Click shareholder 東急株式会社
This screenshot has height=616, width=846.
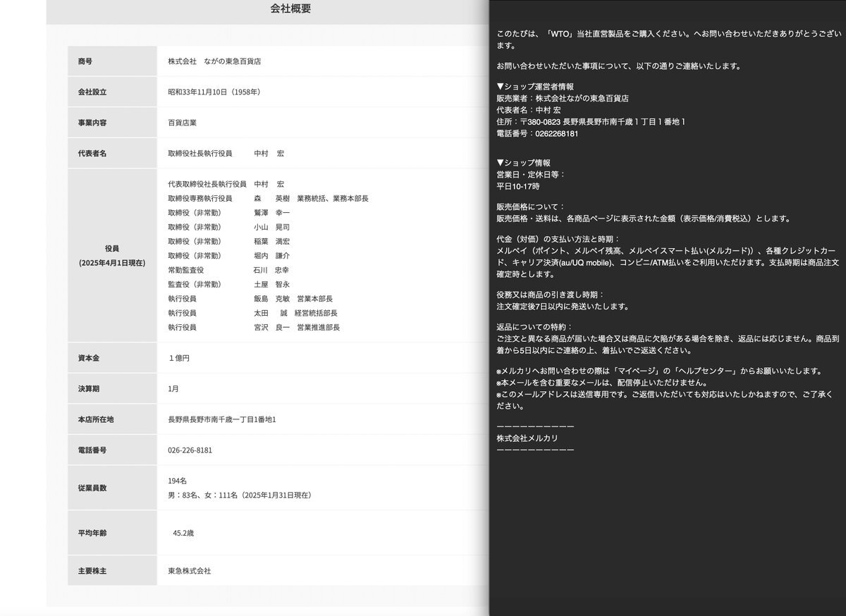click(x=190, y=570)
